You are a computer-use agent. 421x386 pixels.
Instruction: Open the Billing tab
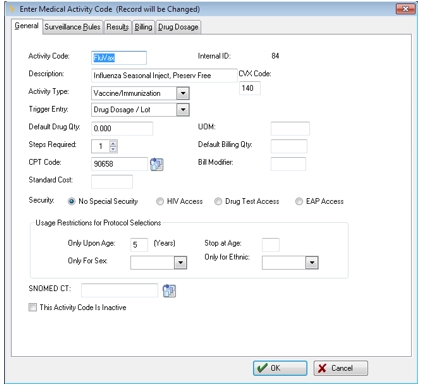click(143, 27)
